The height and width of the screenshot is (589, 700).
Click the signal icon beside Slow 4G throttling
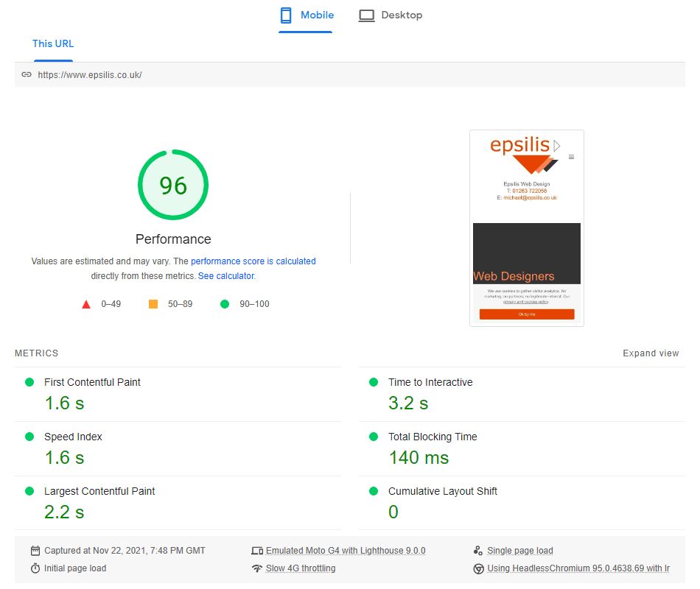tap(257, 568)
